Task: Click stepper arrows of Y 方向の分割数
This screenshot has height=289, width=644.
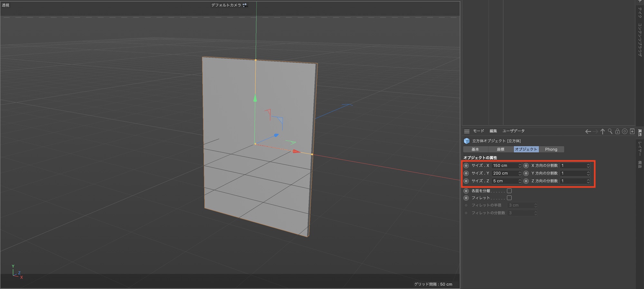Action: [588, 173]
